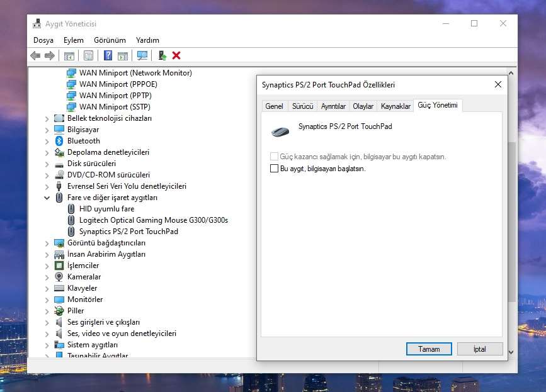Select the Bluetooth category icon
The height and width of the screenshot is (392, 546).
point(59,141)
